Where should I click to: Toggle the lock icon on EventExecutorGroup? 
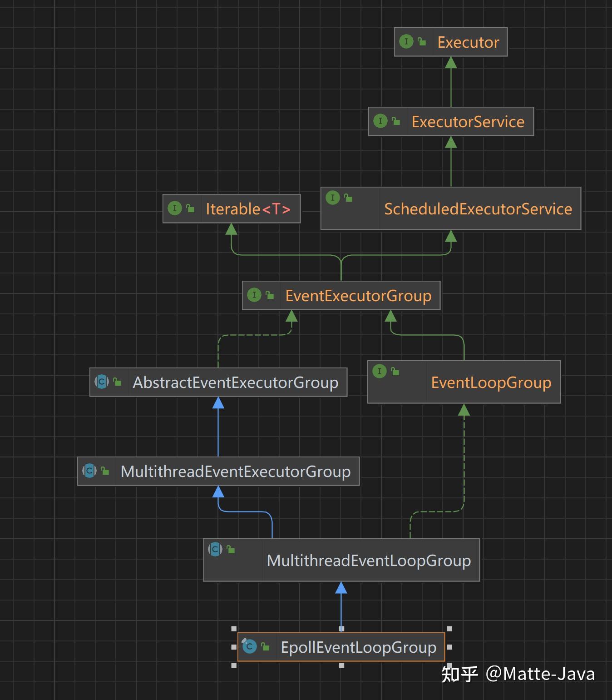pyautogui.click(x=270, y=295)
